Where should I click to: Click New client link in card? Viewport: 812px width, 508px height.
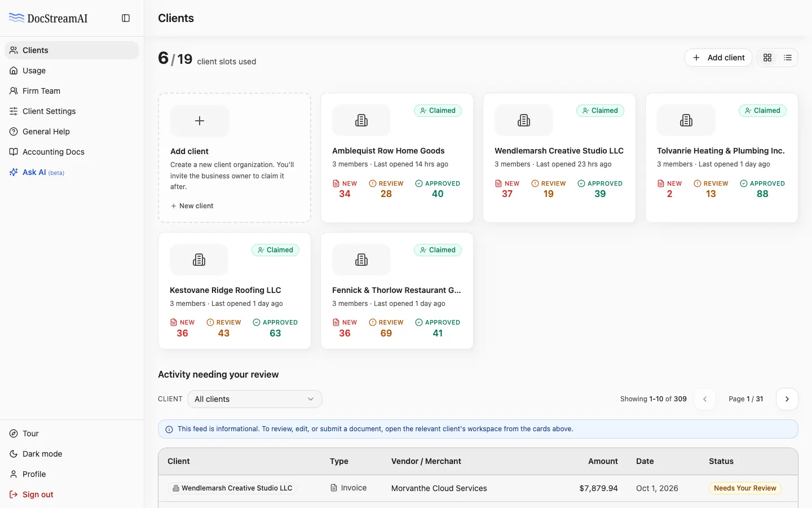click(192, 206)
